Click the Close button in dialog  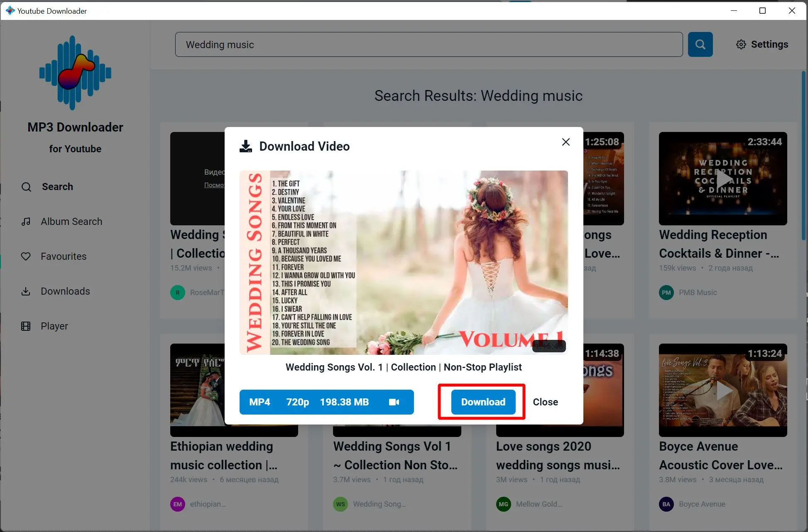click(x=545, y=402)
